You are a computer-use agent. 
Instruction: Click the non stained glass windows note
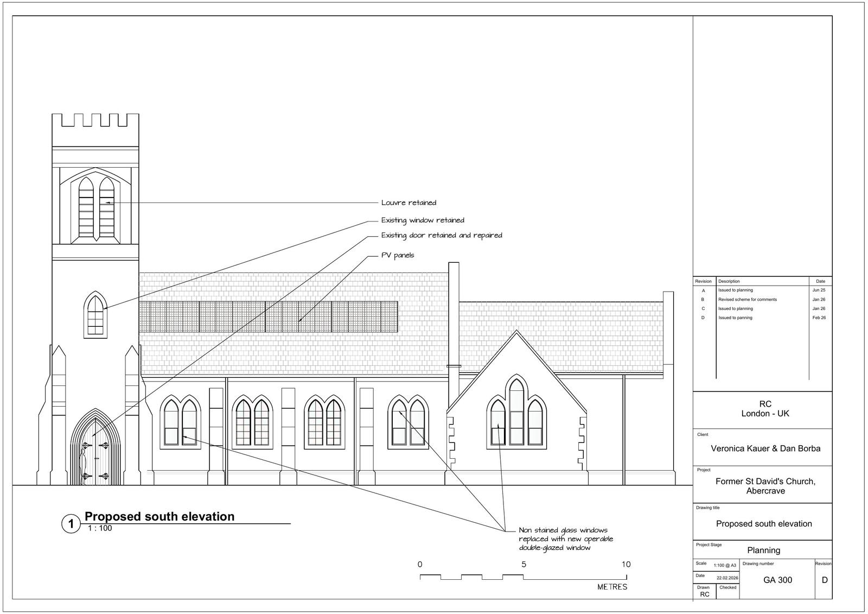tap(566, 539)
